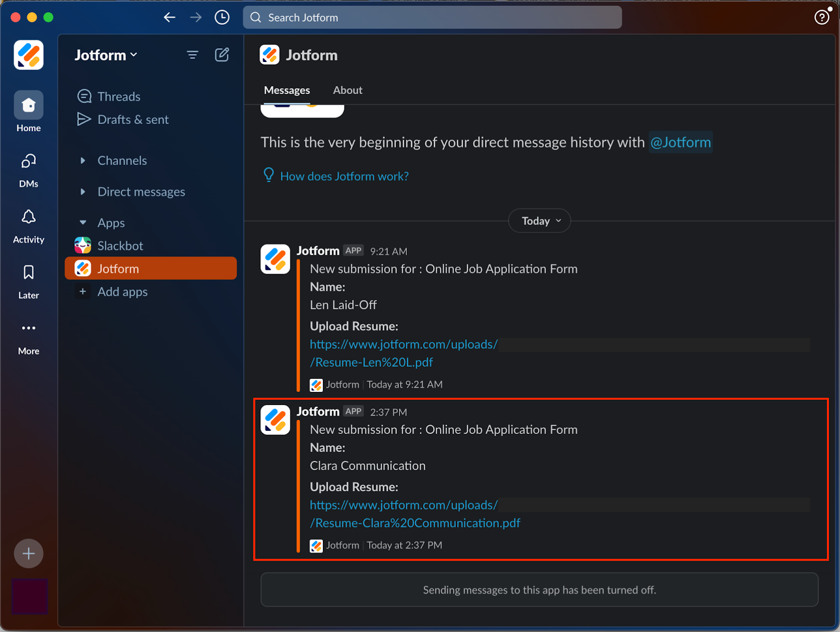Screen dimensions: 840x632
Task: Collapse the Apps section
Action: pyautogui.click(x=82, y=223)
